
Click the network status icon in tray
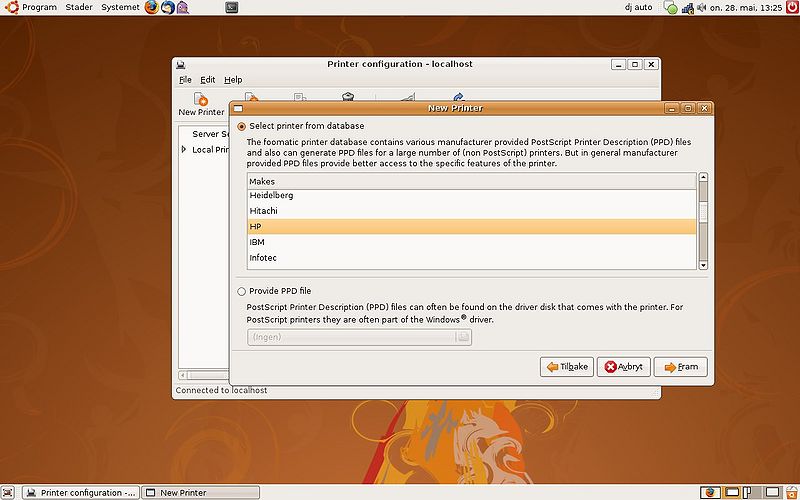[688, 8]
